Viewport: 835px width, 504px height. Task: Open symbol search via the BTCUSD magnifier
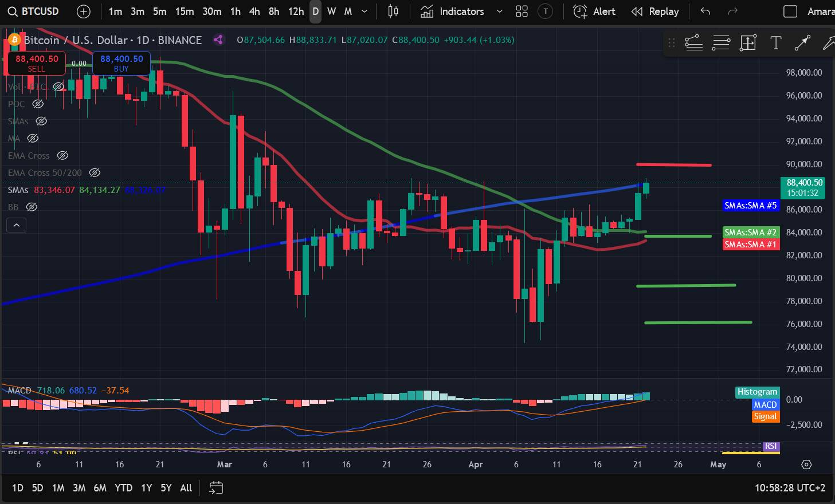click(12, 11)
